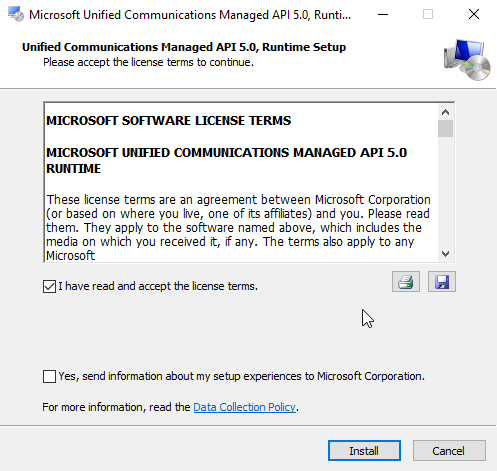Print the license terms using printer icon
497x471 pixels.
tap(406, 282)
